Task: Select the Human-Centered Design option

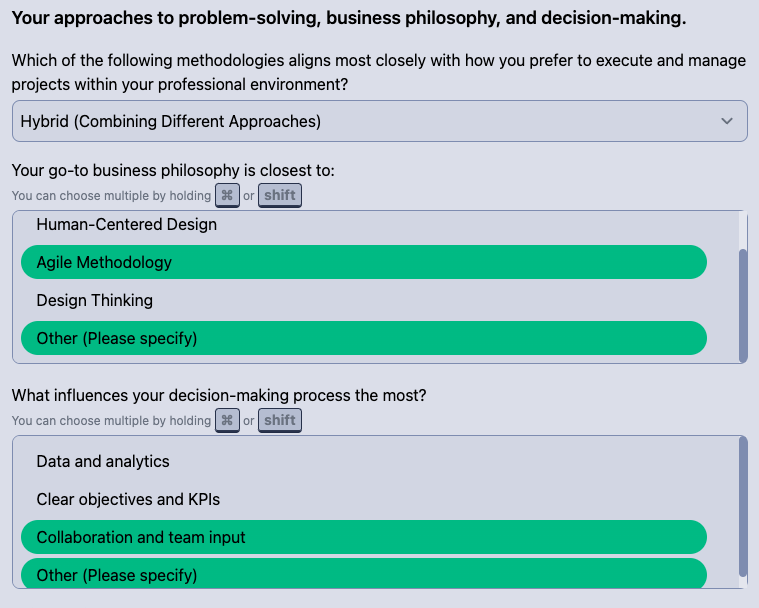Action: click(x=126, y=225)
